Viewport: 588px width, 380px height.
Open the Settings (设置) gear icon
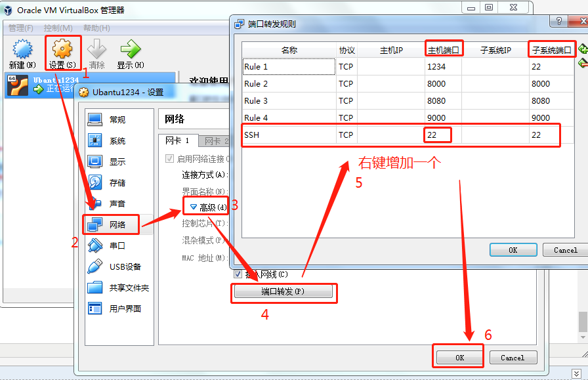pyautogui.click(x=62, y=49)
